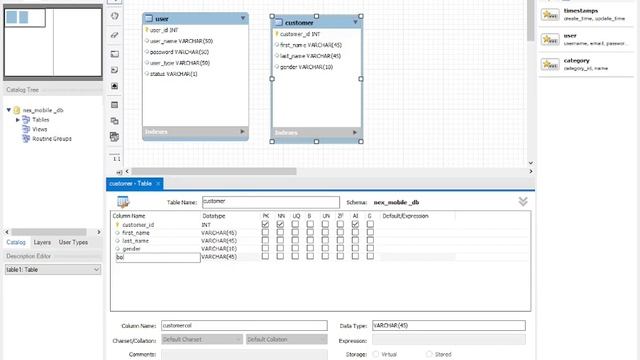
Task: Click the customer table header icon
Action: click(279, 22)
